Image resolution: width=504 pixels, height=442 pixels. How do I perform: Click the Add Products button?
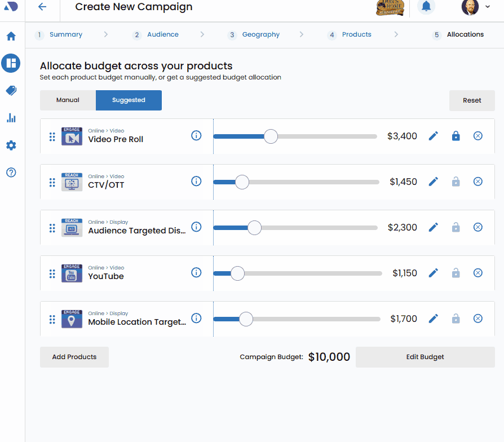[x=74, y=357]
